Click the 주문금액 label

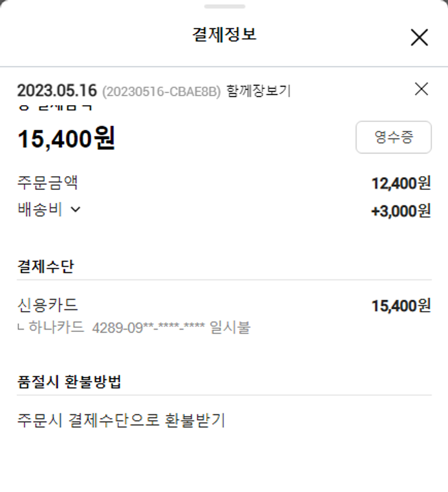[x=48, y=183]
